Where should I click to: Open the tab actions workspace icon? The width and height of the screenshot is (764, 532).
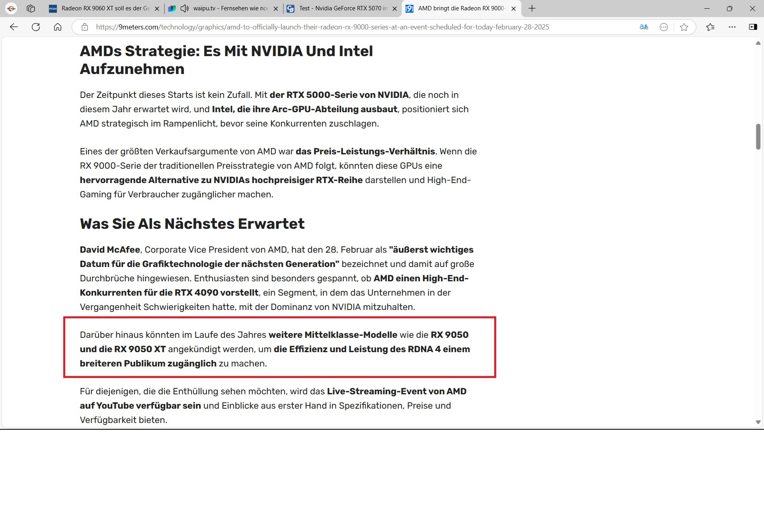coord(31,8)
